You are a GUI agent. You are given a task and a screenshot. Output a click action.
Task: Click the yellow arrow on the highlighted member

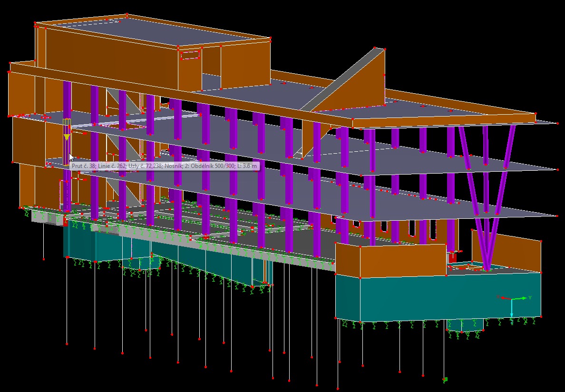point(67,137)
